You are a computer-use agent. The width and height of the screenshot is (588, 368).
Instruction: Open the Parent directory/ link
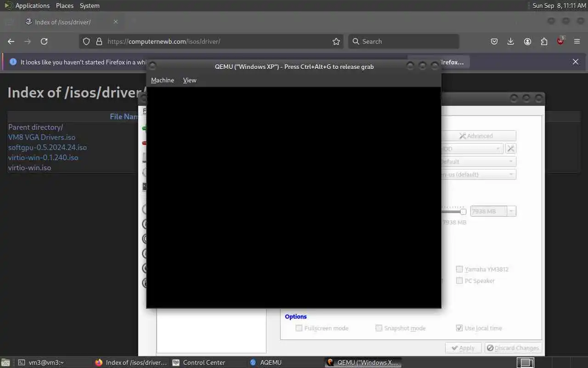(35, 127)
